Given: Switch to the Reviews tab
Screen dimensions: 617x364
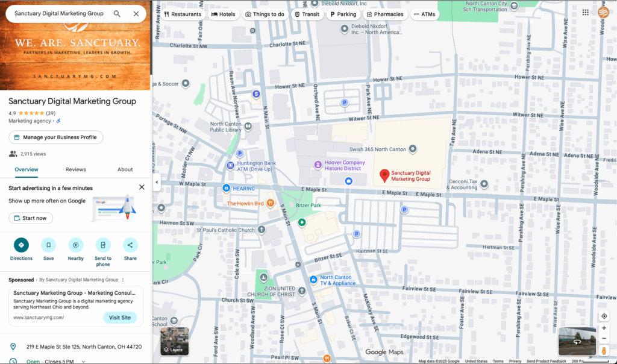Looking at the screenshot, I should click(x=75, y=169).
